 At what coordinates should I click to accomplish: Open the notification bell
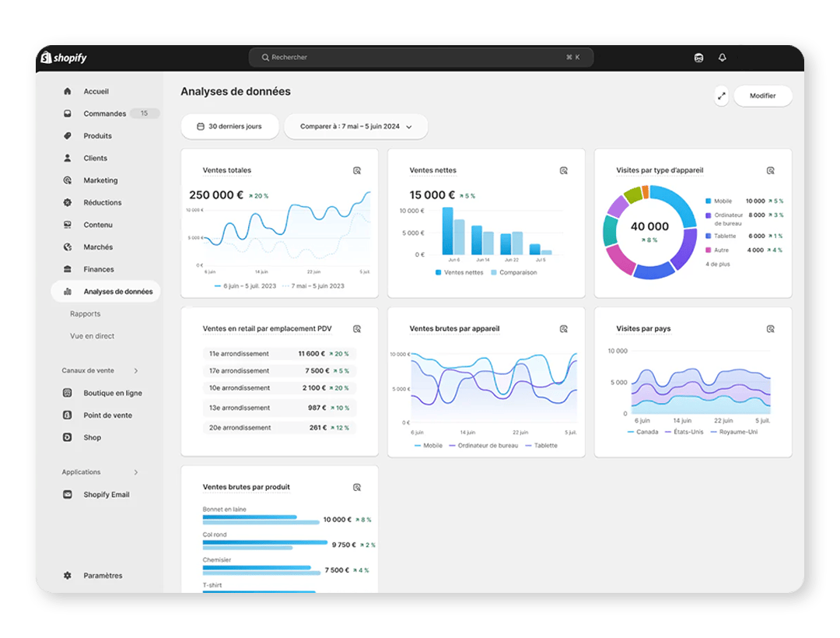[x=723, y=57]
